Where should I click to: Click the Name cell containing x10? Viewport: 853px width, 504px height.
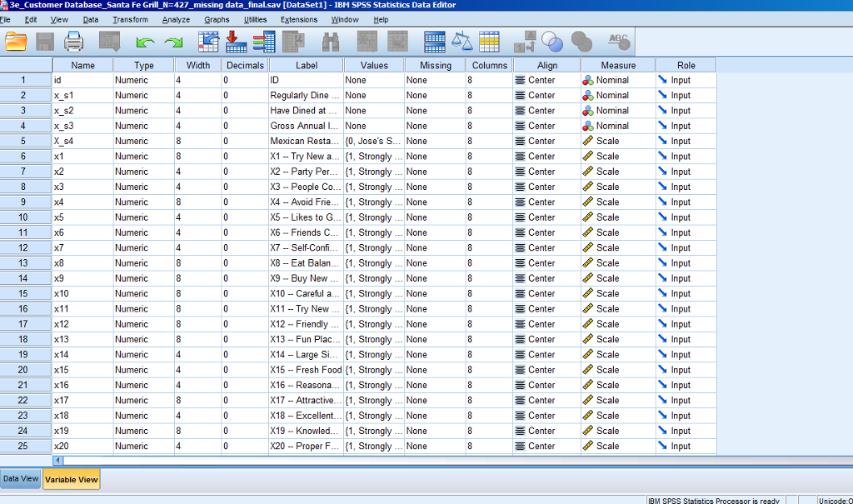pos(82,293)
